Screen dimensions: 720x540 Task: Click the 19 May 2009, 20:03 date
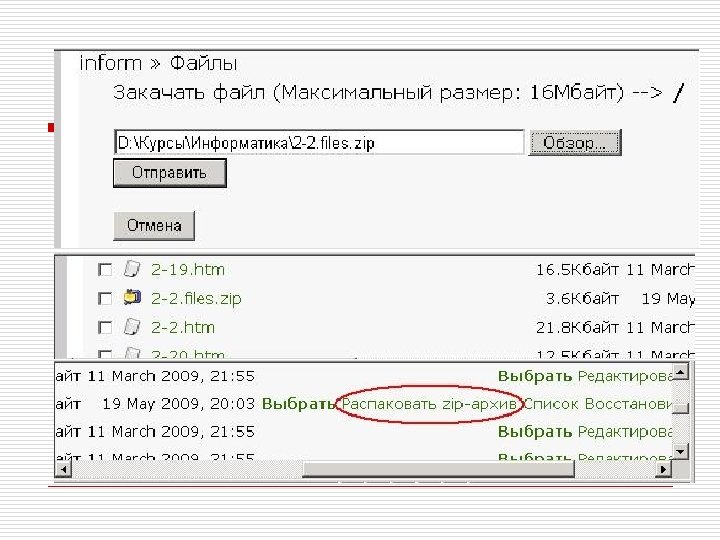point(178,404)
